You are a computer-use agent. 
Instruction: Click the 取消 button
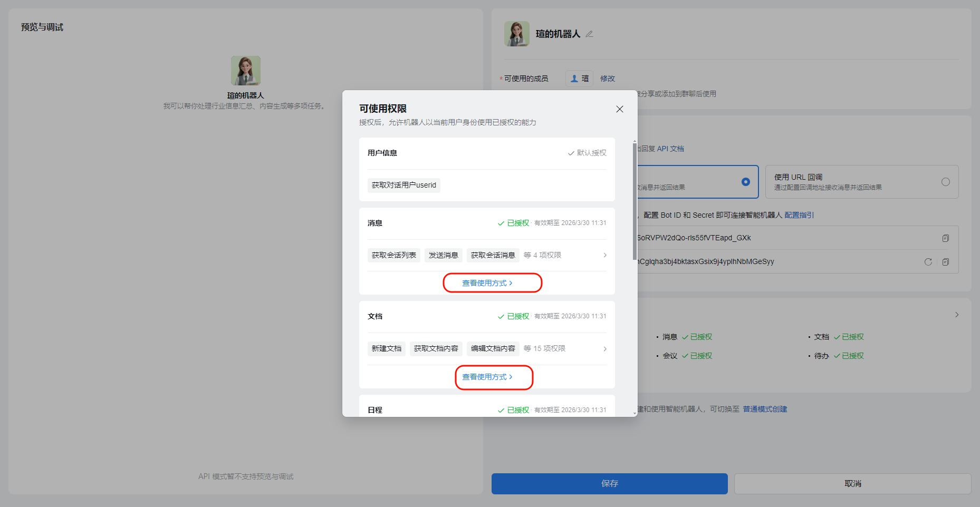(853, 484)
